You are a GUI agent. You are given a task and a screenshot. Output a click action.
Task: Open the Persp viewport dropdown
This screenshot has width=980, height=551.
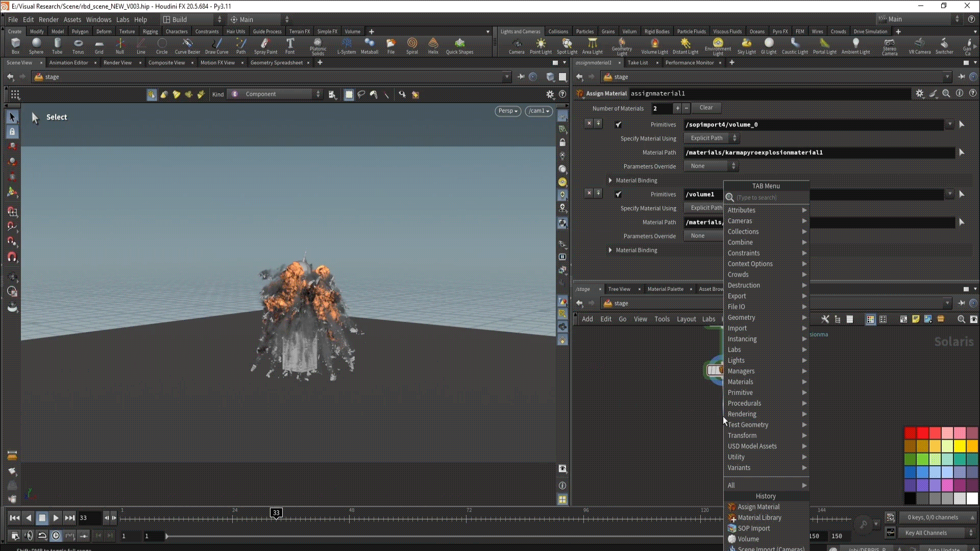coord(507,111)
